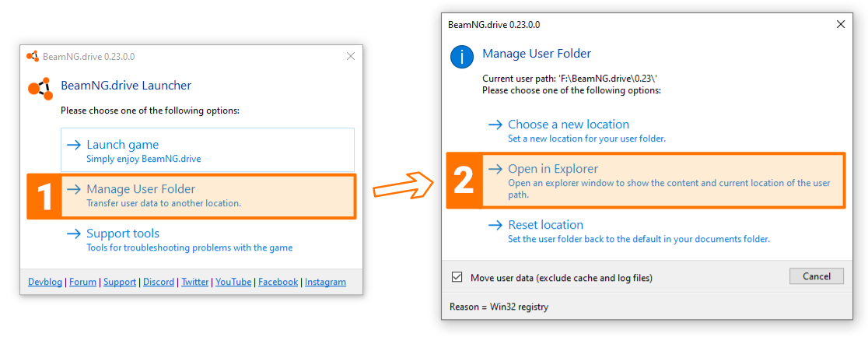Open Support tools option

[x=123, y=233]
